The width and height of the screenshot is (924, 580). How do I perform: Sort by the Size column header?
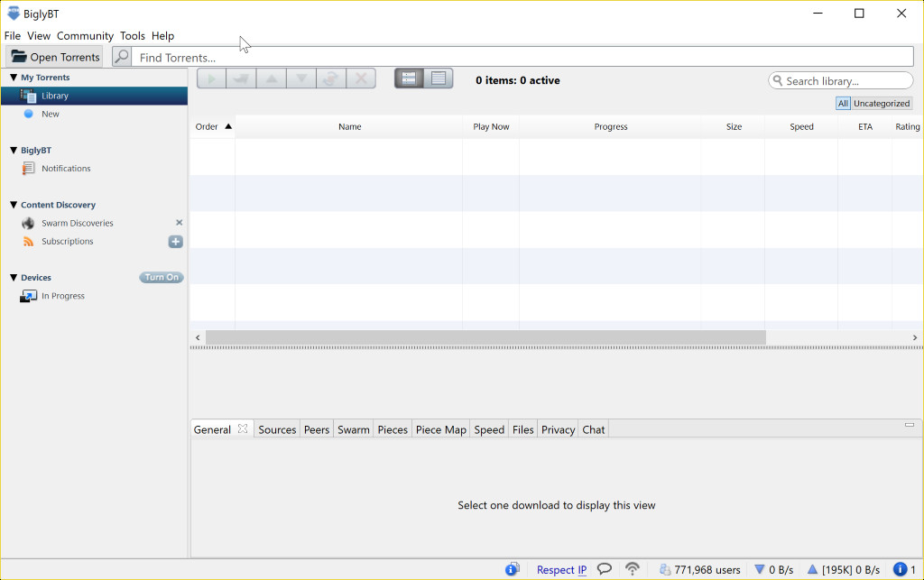[x=734, y=126]
